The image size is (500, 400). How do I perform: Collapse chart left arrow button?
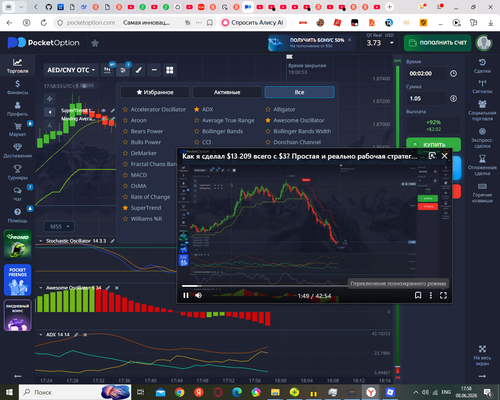point(50,112)
